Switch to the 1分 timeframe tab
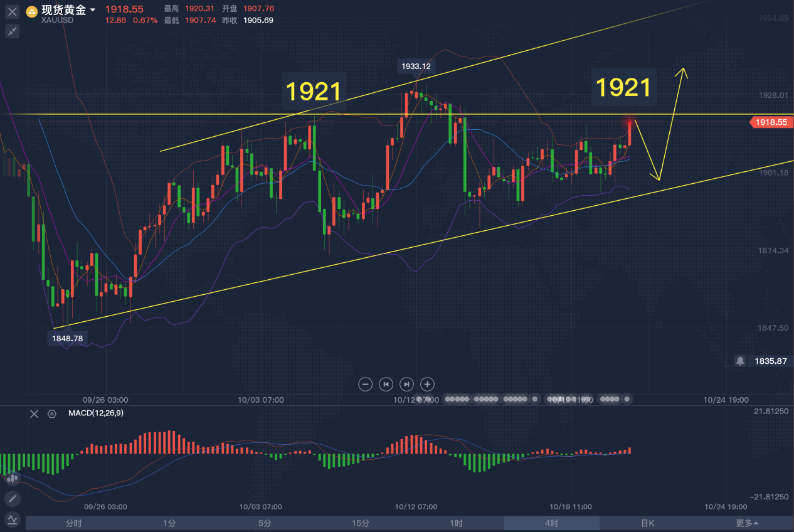Image resolution: width=794 pixels, height=532 pixels. tap(169, 523)
